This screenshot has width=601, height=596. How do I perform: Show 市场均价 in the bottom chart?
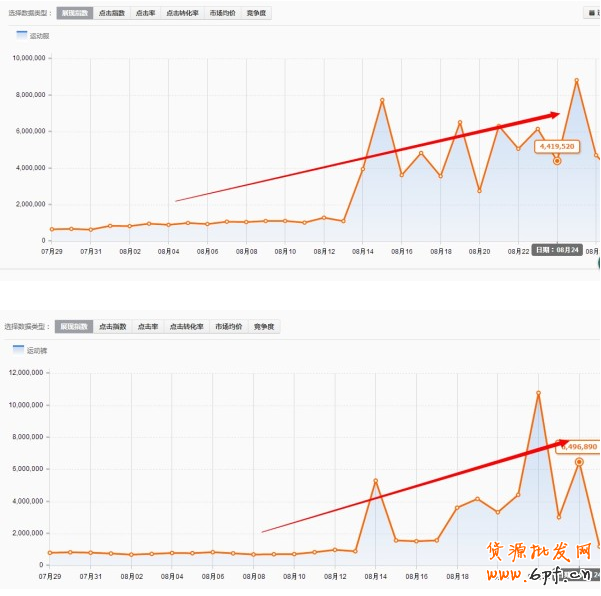tap(228, 326)
